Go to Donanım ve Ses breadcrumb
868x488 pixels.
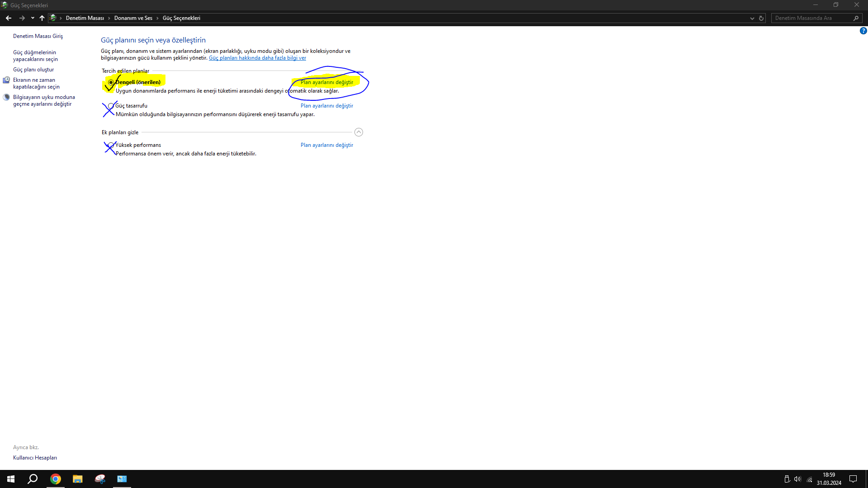[133, 18]
